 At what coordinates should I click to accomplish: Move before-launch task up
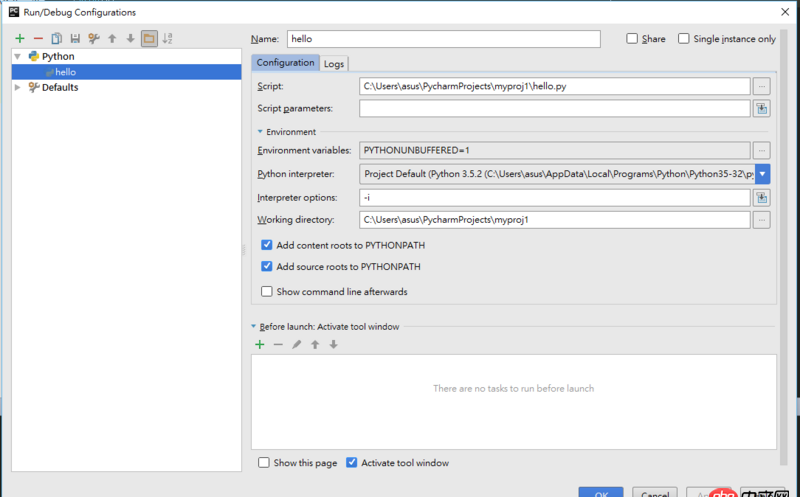click(315, 344)
